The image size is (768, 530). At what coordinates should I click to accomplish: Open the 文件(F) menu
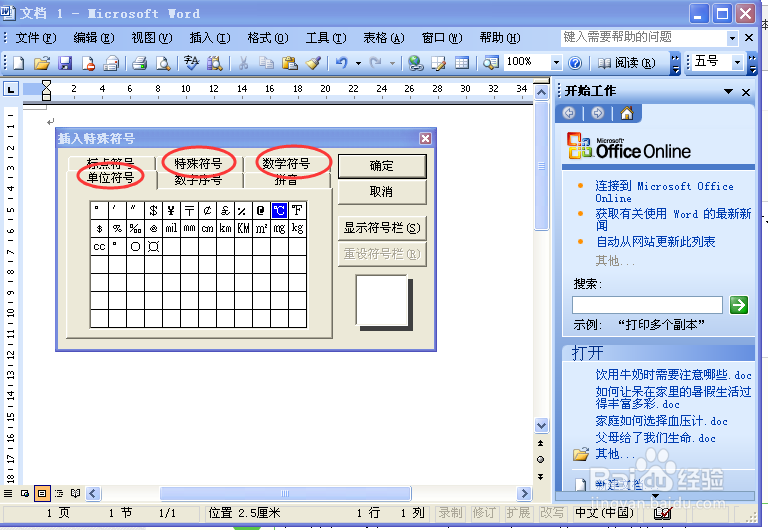point(36,38)
